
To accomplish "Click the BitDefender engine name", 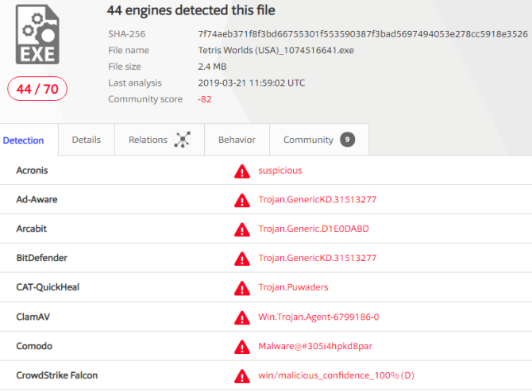I will pos(41,259).
